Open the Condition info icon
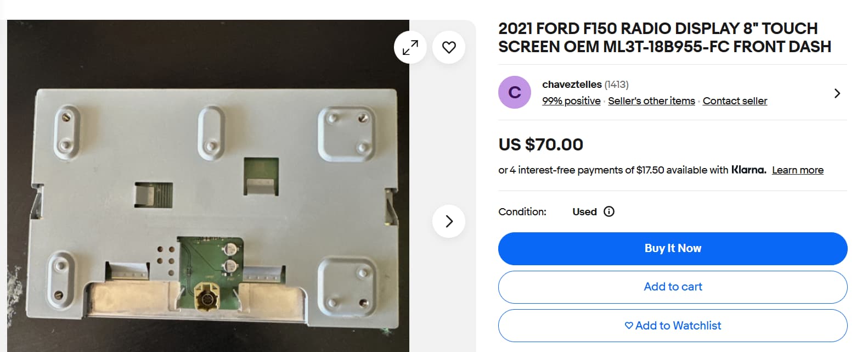Screen dimensions: 868x352 coord(609,211)
